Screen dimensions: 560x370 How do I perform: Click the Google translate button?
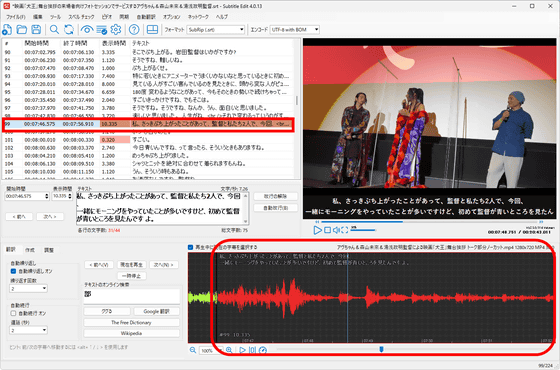pyautogui.click(x=156, y=311)
